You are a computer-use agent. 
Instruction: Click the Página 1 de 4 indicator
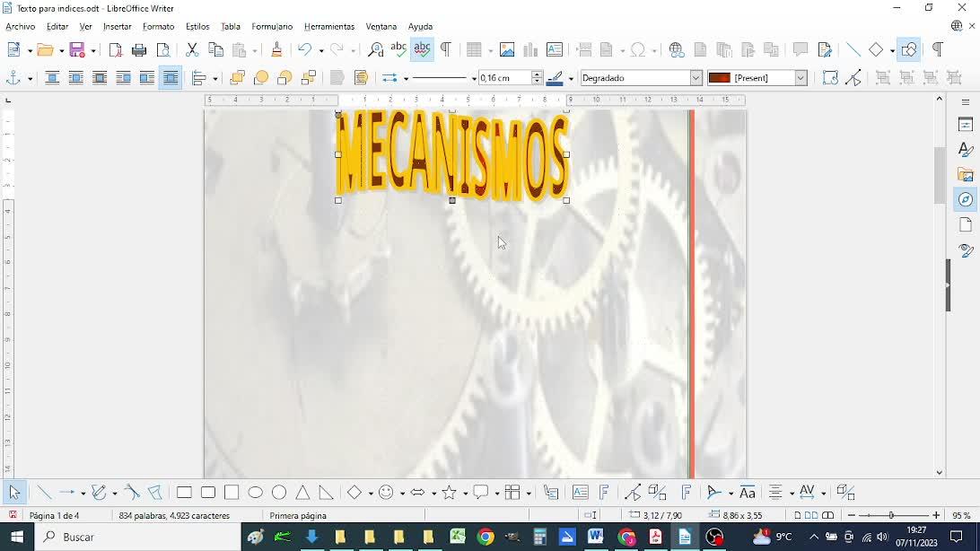[55, 515]
